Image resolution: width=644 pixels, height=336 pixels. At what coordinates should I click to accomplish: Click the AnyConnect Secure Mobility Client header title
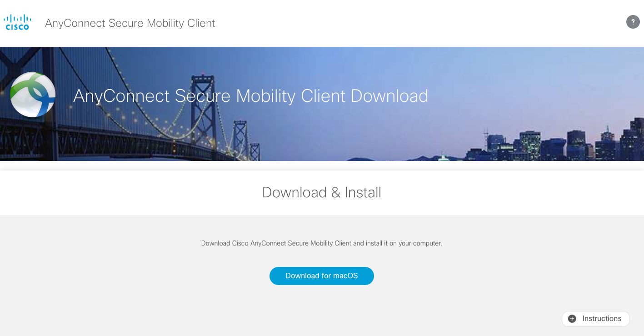pos(130,23)
